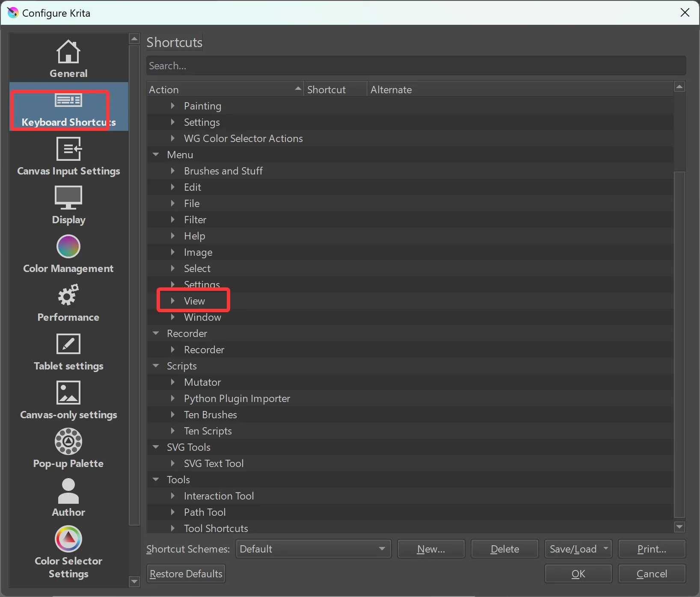The image size is (700, 597).
Task: Collapse the SVG Tools category
Action: [x=156, y=447]
